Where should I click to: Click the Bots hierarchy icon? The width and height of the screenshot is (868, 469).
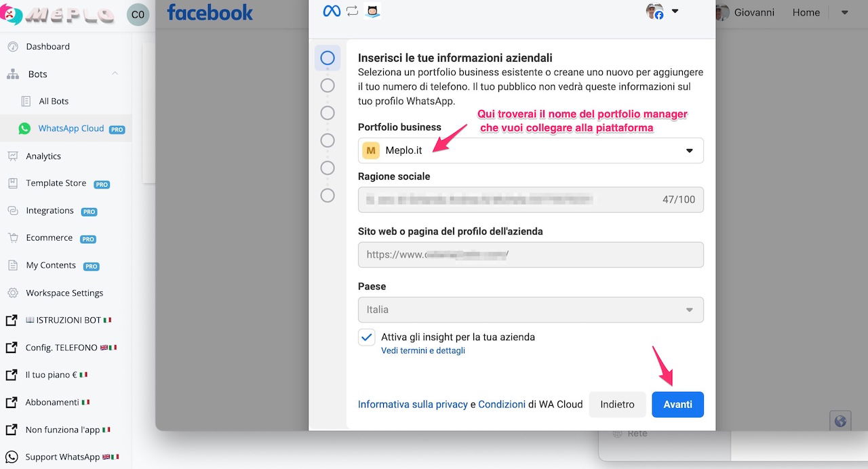tap(13, 74)
